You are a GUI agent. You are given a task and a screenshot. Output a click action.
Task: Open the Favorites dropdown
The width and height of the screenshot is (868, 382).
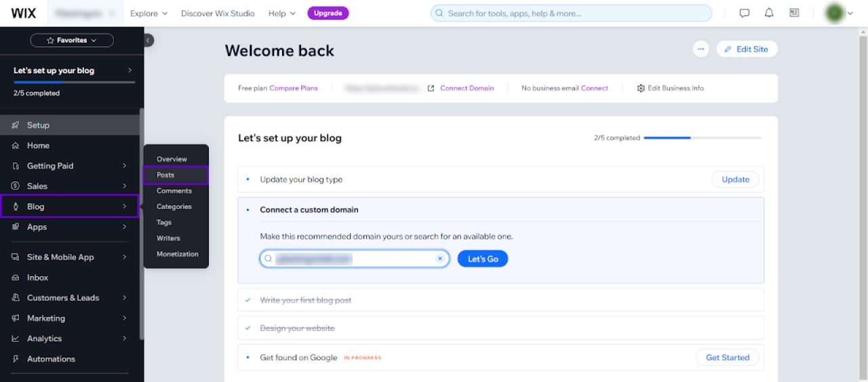pyautogui.click(x=72, y=40)
